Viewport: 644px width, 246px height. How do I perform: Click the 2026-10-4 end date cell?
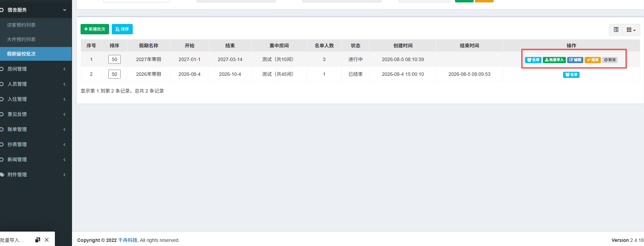pyautogui.click(x=230, y=74)
